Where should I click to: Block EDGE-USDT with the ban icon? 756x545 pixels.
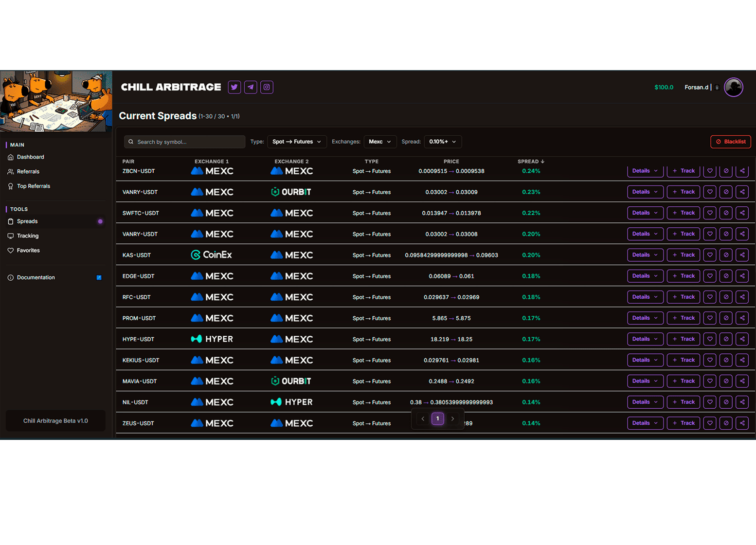point(726,276)
